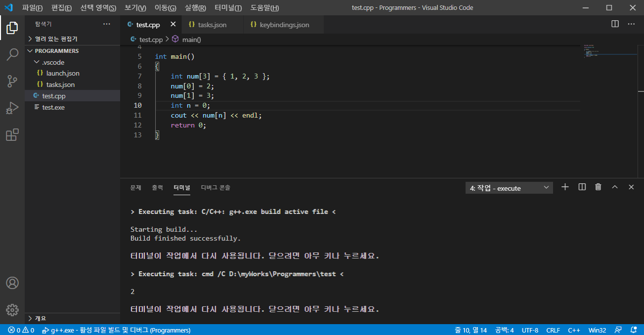Open the 이동(G) menu
The image size is (644, 335).
pos(165,8)
